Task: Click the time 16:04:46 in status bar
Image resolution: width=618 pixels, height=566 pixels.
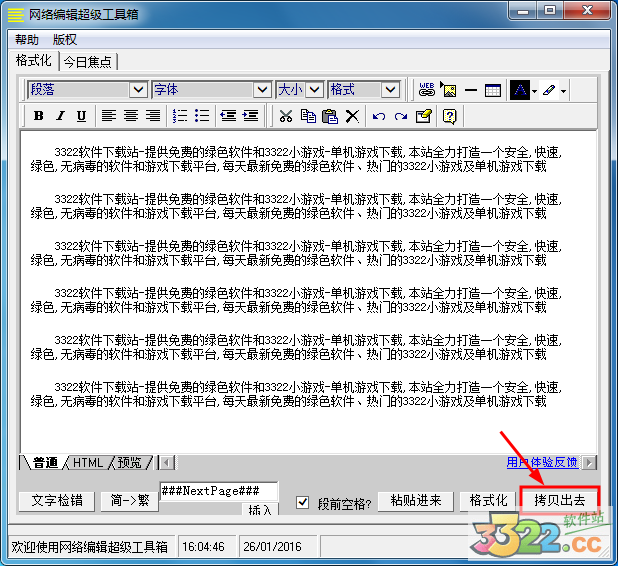Action: (x=203, y=547)
